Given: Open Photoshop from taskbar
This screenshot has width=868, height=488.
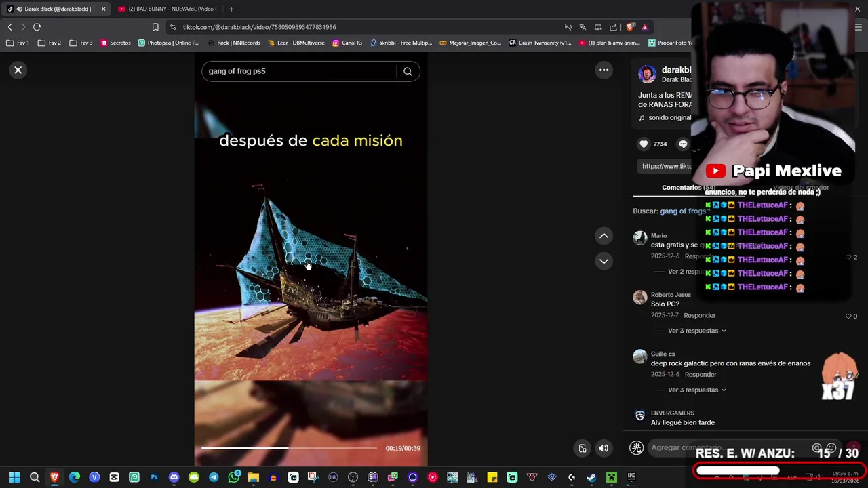Looking at the screenshot, I should 154,477.
